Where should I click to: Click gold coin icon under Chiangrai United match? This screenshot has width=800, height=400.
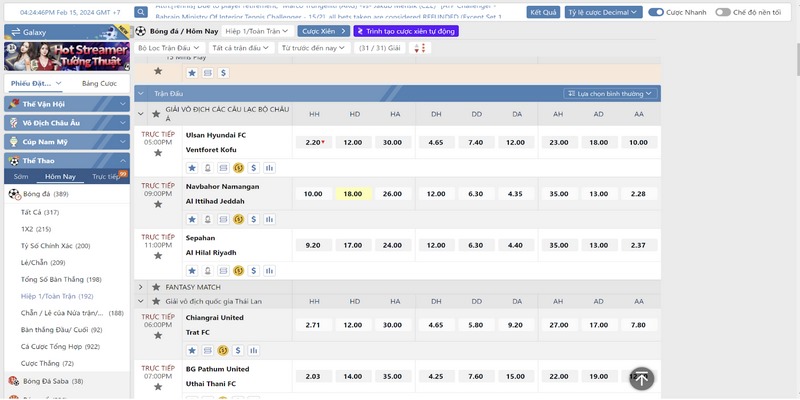click(222, 351)
